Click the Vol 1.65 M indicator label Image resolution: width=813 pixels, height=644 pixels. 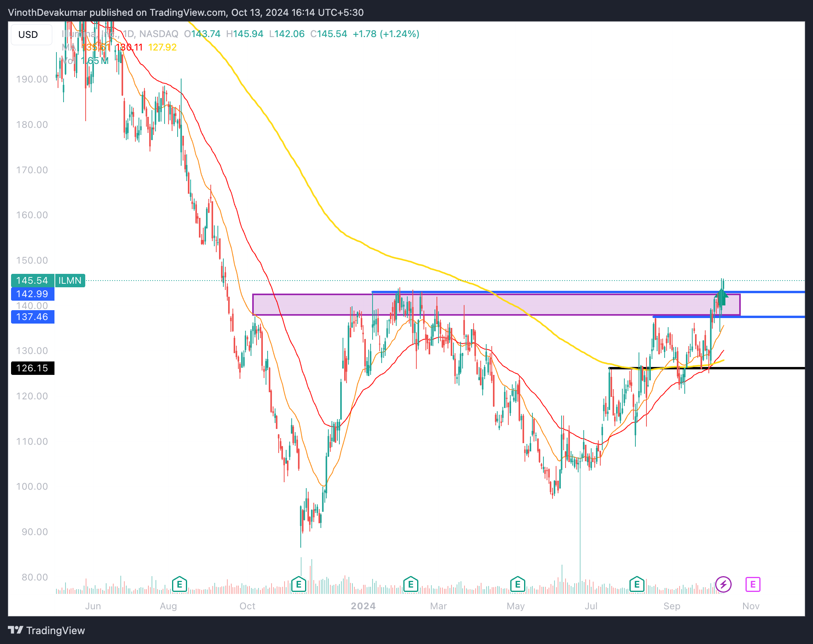(85, 61)
